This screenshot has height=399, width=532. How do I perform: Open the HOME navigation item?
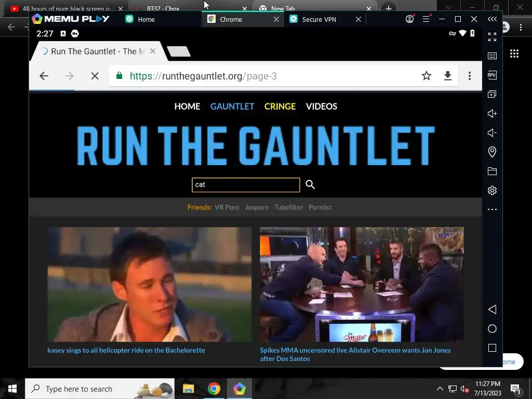pyautogui.click(x=187, y=107)
